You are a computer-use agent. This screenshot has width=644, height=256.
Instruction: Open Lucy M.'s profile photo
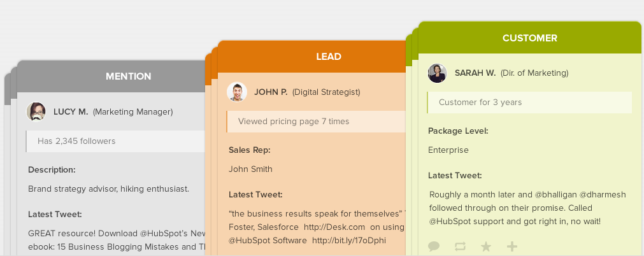(36, 111)
